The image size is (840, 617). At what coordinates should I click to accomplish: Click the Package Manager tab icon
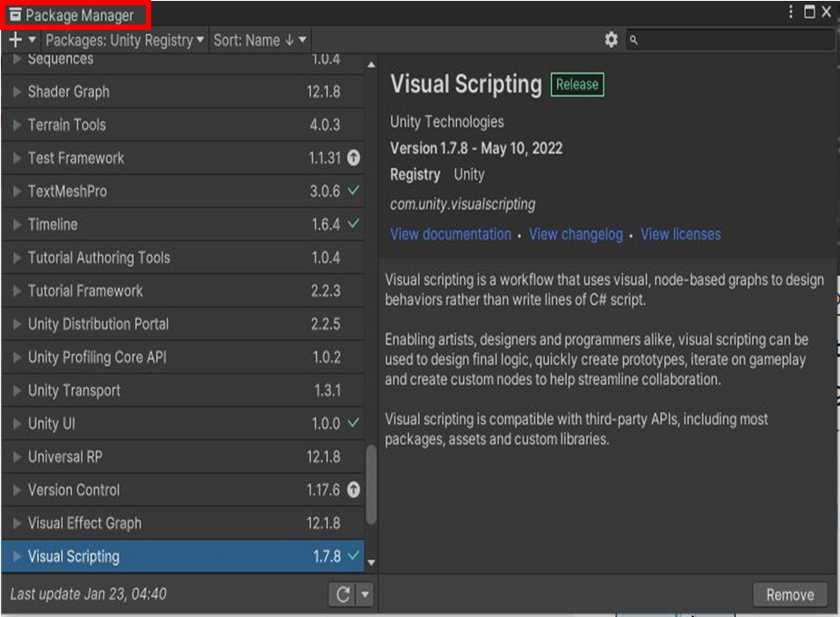tap(16, 15)
